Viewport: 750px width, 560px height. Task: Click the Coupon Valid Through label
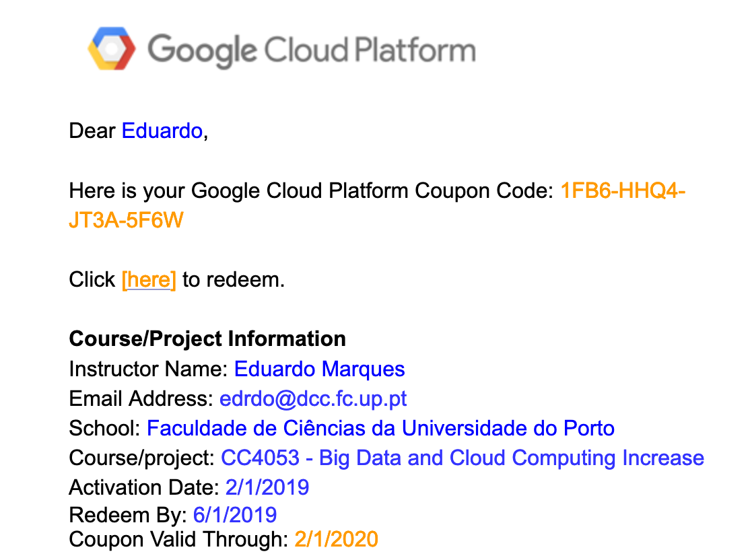pos(179,539)
